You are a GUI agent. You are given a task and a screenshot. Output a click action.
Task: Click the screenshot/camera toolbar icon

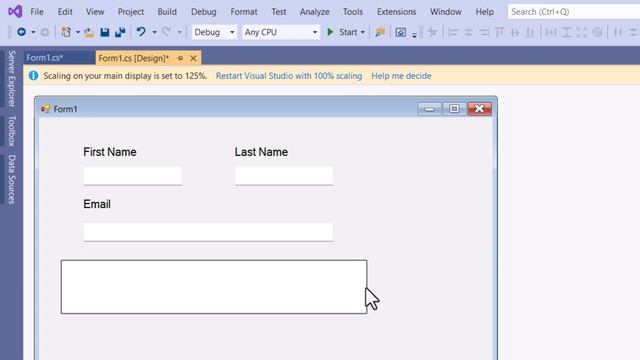pyautogui.click(x=401, y=32)
